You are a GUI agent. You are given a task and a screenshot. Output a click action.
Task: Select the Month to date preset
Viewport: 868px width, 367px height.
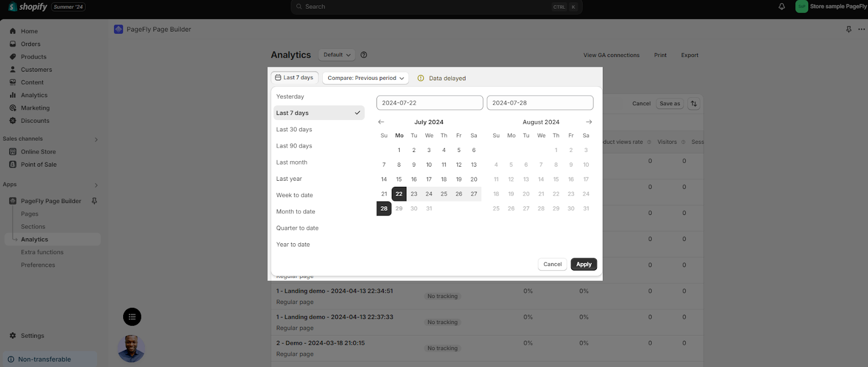coord(296,212)
